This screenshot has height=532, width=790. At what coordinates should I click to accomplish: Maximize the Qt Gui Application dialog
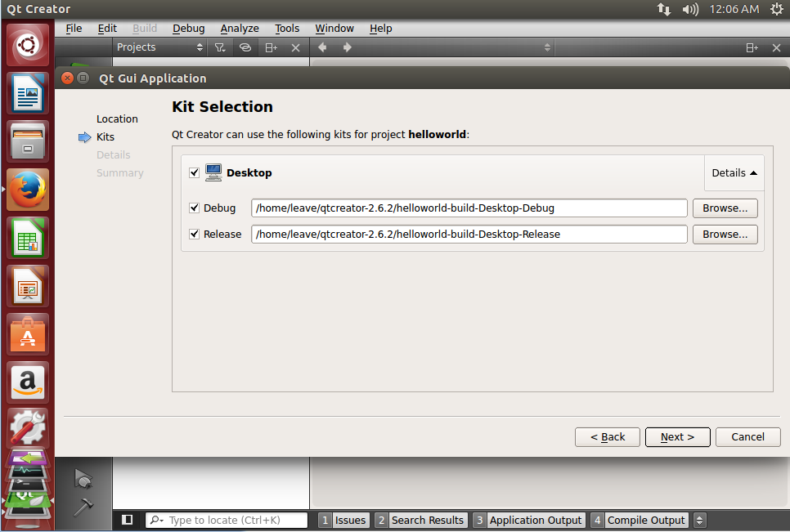pyautogui.click(x=83, y=78)
